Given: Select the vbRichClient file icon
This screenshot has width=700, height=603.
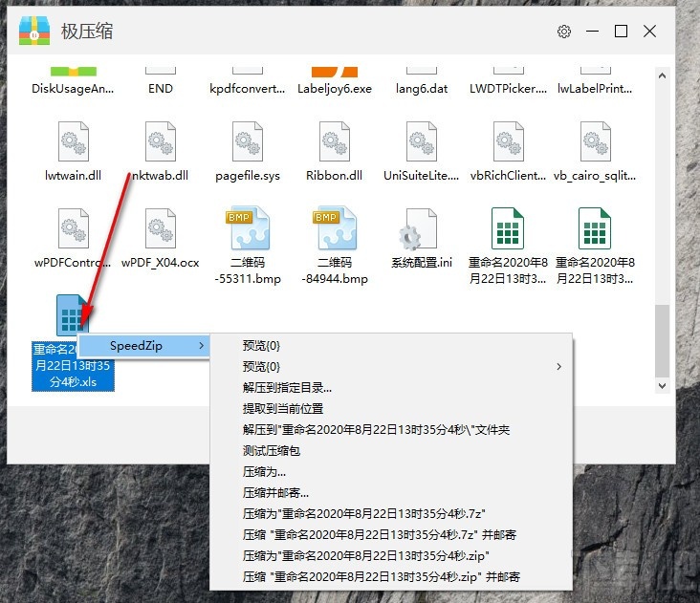Looking at the screenshot, I should [x=509, y=141].
